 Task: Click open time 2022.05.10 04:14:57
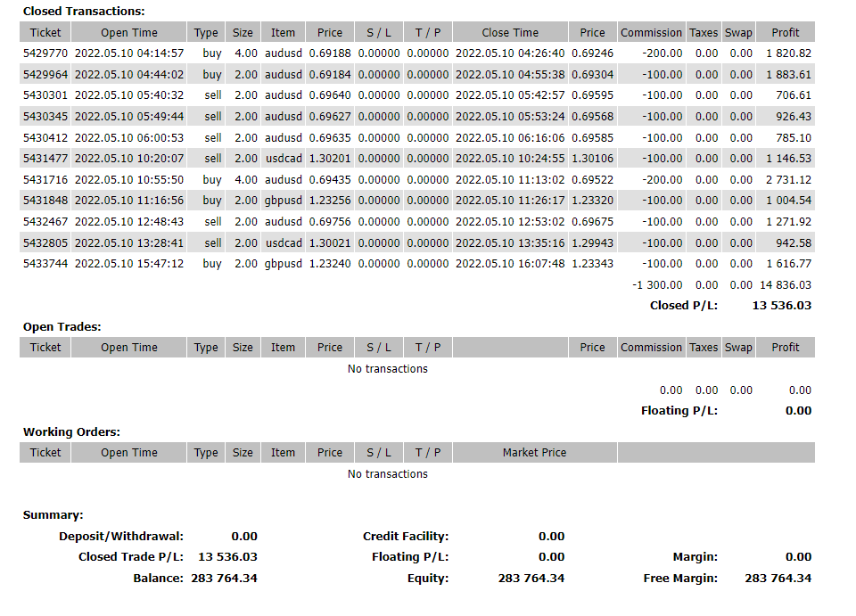pyautogui.click(x=129, y=53)
